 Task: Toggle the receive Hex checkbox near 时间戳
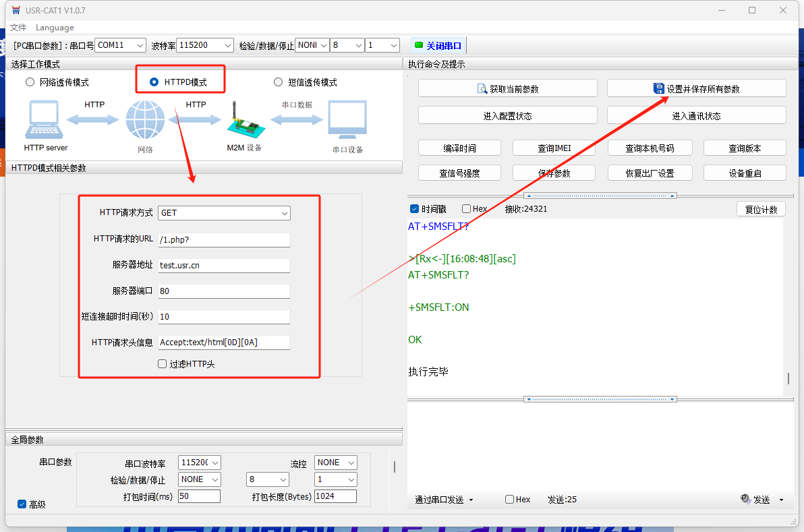coord(466,208)
